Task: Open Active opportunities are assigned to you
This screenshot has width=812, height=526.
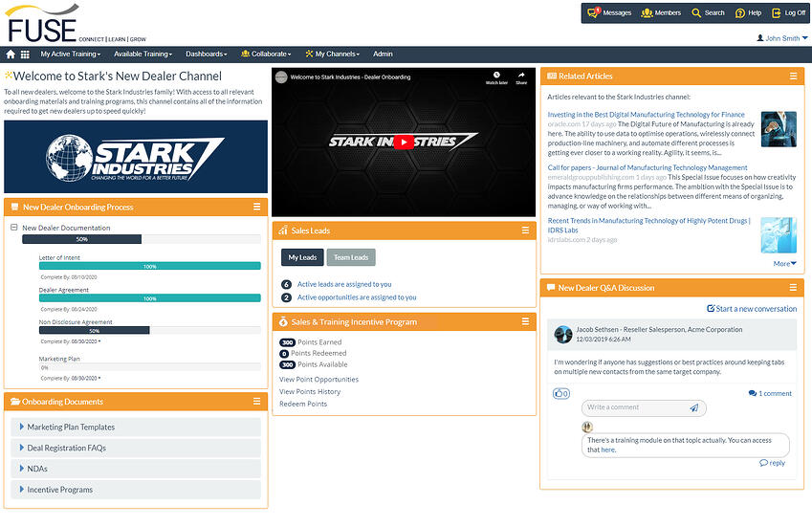Action: pyautogui.click(x=357, y=297)
